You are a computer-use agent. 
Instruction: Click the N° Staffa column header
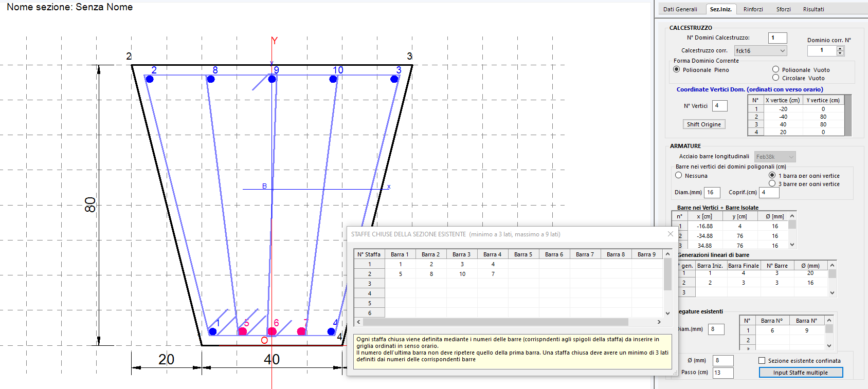[369, 254]
